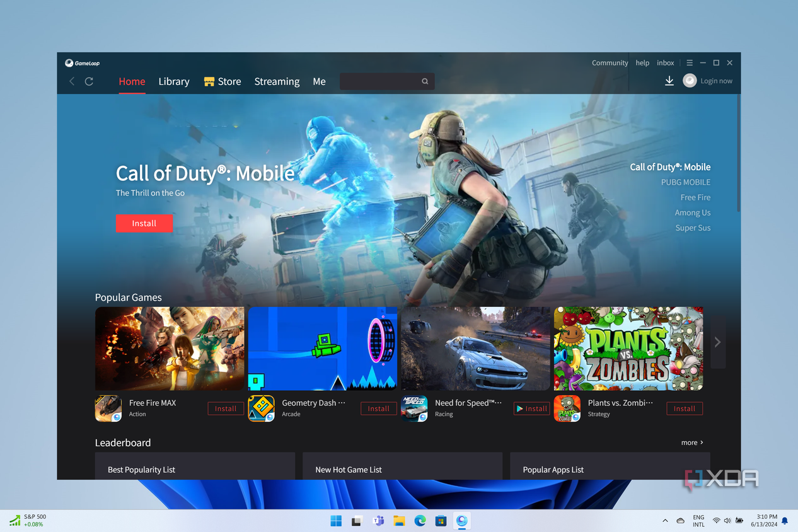Viewport: 798px width, 532px height.
Task: Install Need for Speed via Play button
Action: click(x=532, y=408)
